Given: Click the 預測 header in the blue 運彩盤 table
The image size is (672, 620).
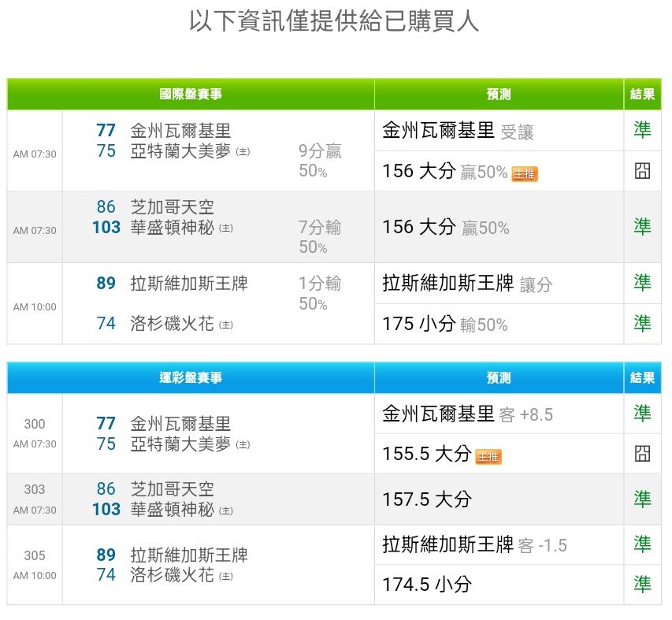Looking at the screenshot, I should [x=499, y=378].
